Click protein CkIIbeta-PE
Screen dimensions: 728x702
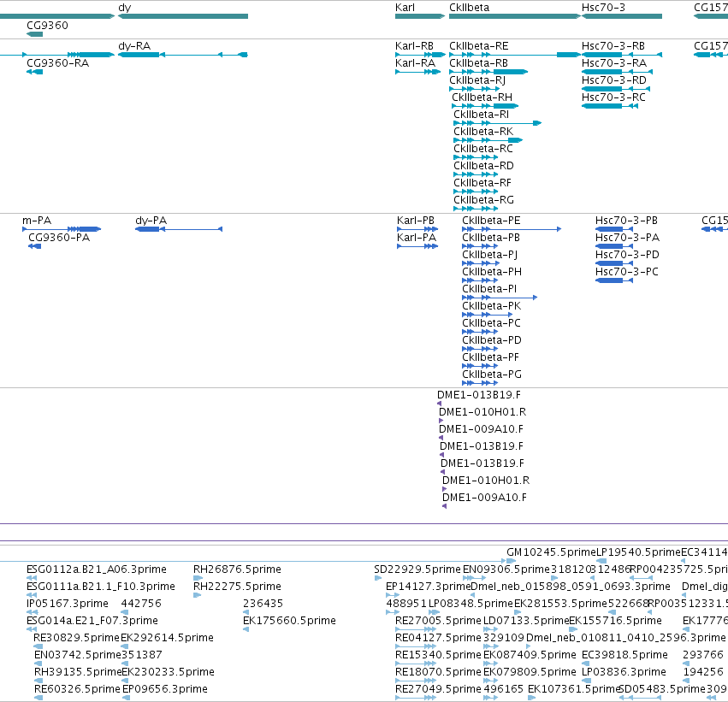point(512,229)
